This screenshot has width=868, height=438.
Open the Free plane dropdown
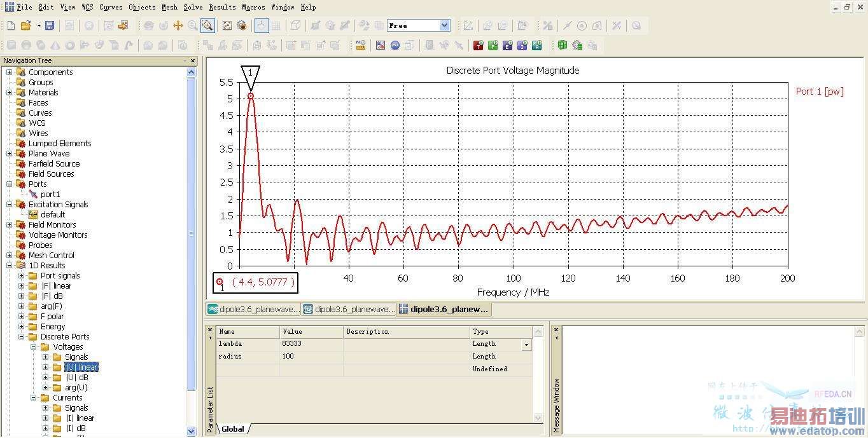[x=444, y=25]
